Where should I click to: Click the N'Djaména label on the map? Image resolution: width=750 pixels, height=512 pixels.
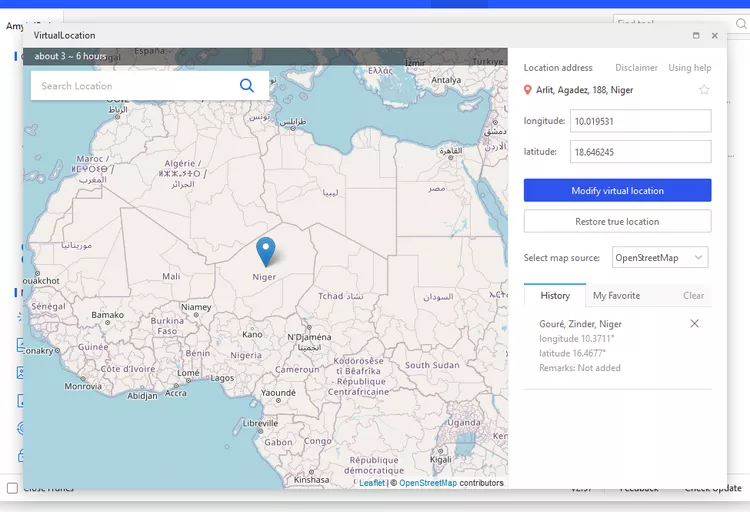pyautogui.click(x=309, y=337)
